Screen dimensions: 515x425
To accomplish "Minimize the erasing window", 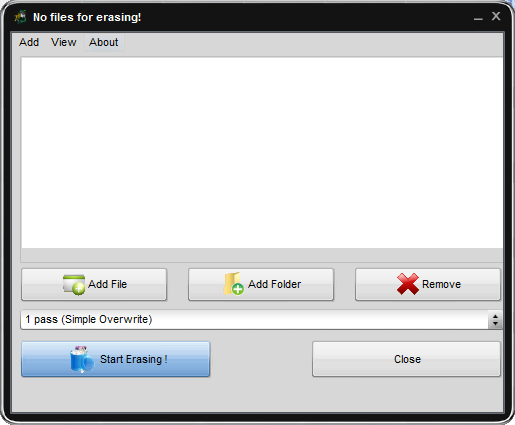I will (478, 18).
